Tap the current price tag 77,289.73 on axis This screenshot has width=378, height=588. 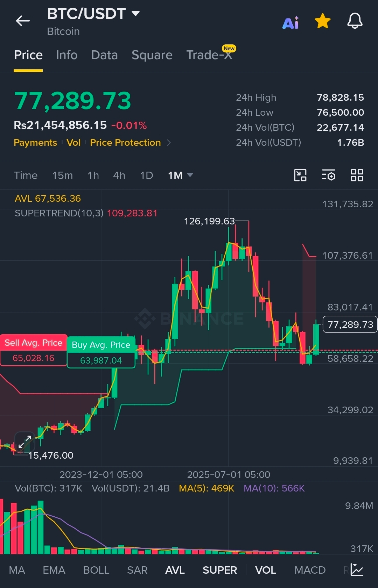click(x=350, y=324)
